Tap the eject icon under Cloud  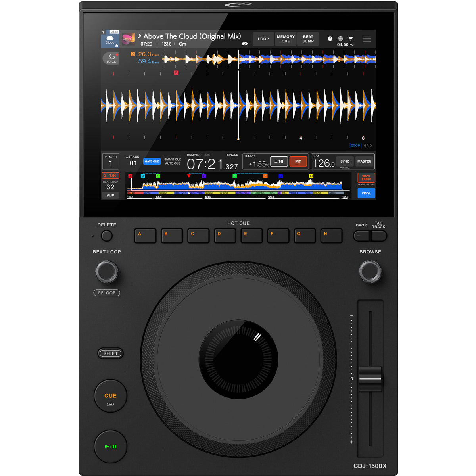[x=117, y=46]
